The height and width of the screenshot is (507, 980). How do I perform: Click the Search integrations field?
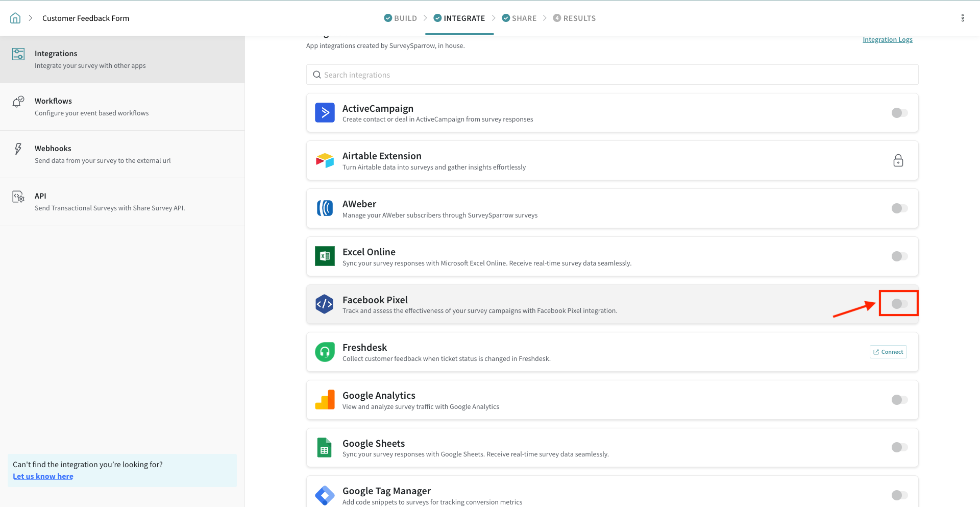pyautogui.click(x=611, y=75)
